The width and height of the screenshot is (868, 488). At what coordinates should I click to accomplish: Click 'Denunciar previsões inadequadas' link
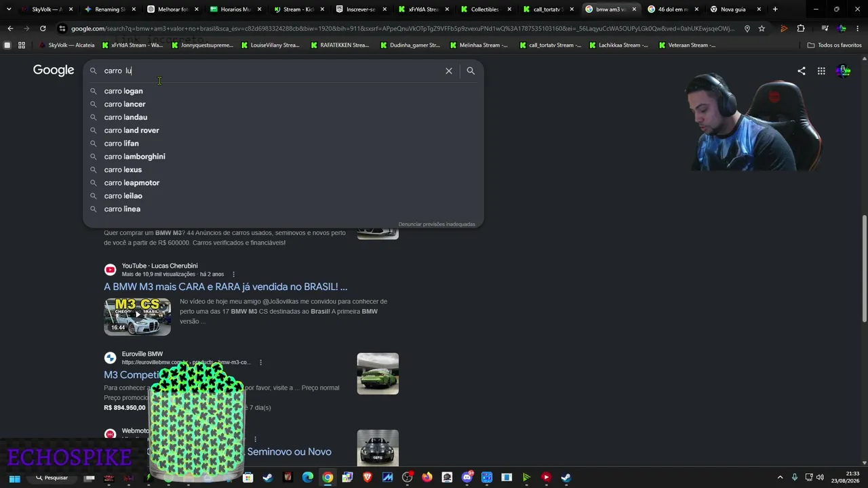coord(437,224)
